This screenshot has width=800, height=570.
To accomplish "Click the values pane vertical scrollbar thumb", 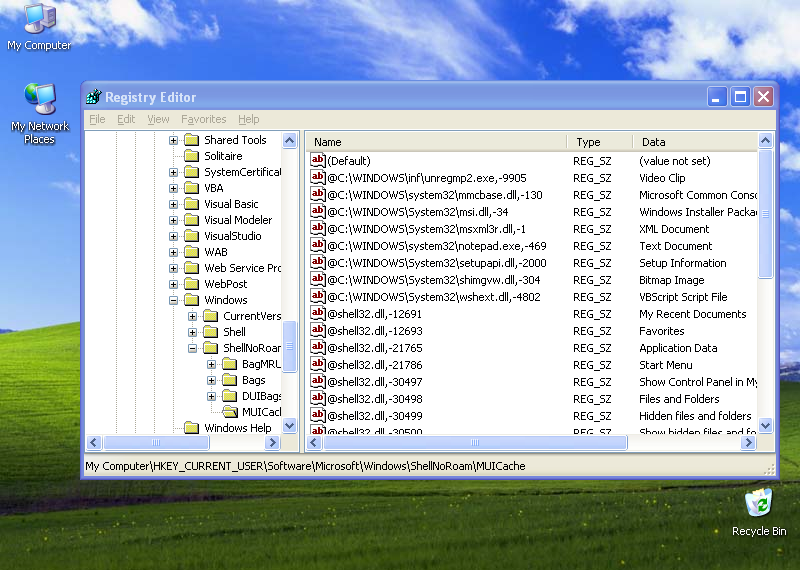I will 765,214.
